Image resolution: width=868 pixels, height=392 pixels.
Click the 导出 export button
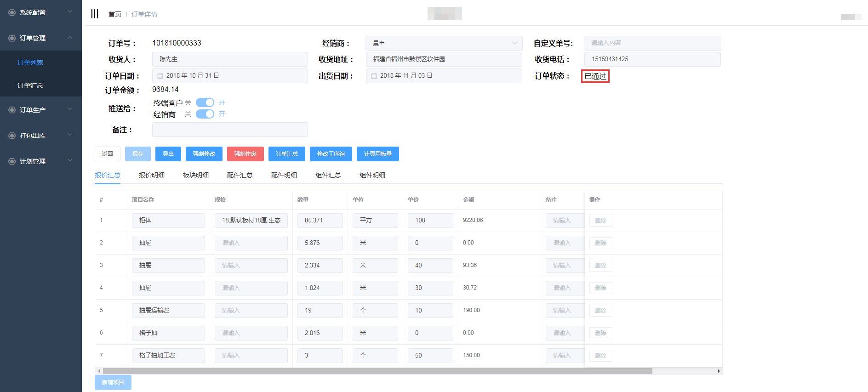(x=168, y=154)
